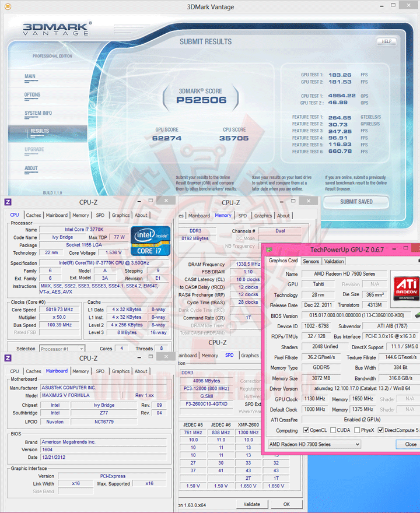Switch to SPD tab in top CPU-Z window

pos(100,215)
